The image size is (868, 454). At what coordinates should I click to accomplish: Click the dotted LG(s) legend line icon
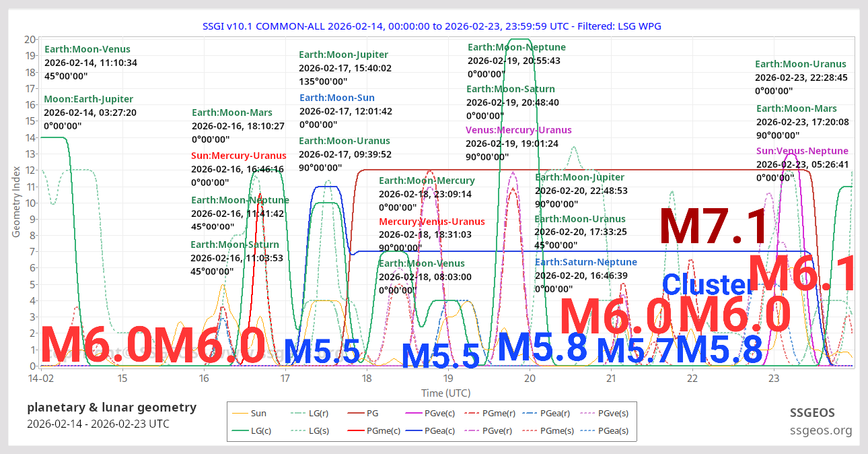pyautogui.click(x=299, y=430)
